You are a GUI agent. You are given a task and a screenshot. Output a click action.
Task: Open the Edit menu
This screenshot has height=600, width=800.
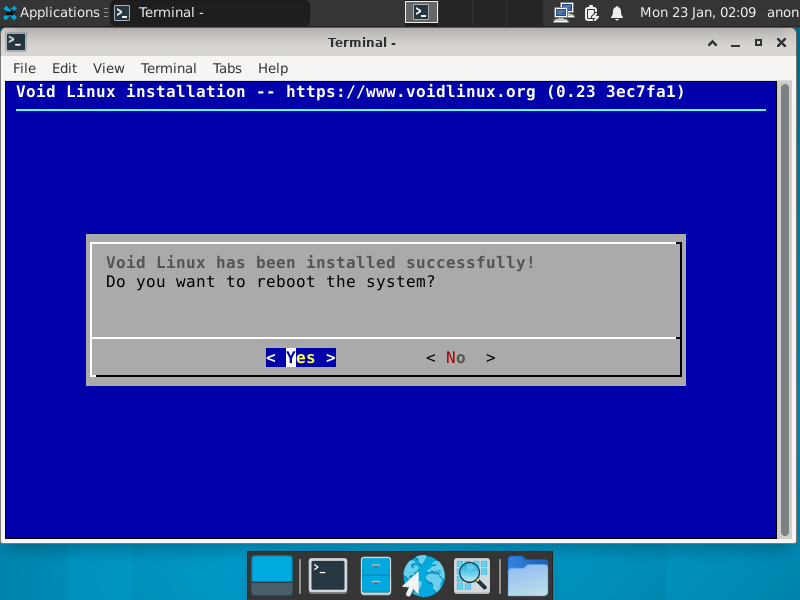point(64,68)
